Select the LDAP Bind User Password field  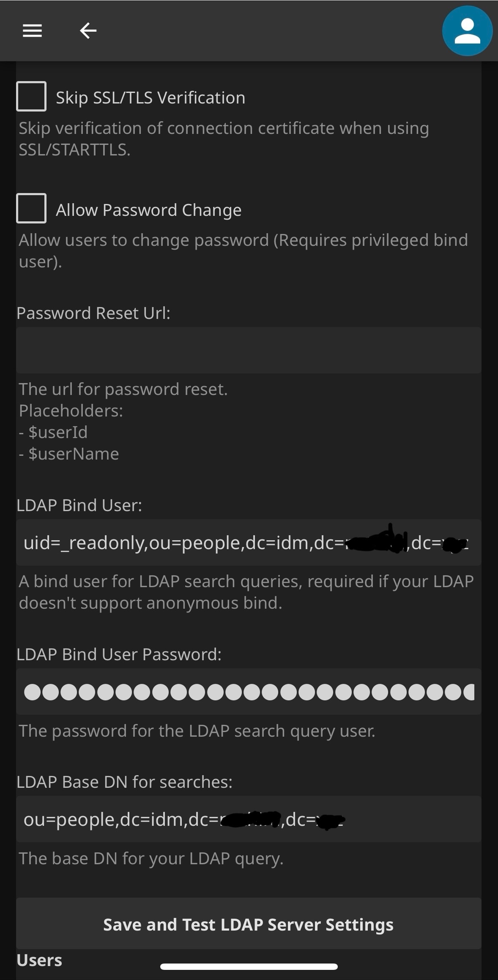tap(249, 692)
